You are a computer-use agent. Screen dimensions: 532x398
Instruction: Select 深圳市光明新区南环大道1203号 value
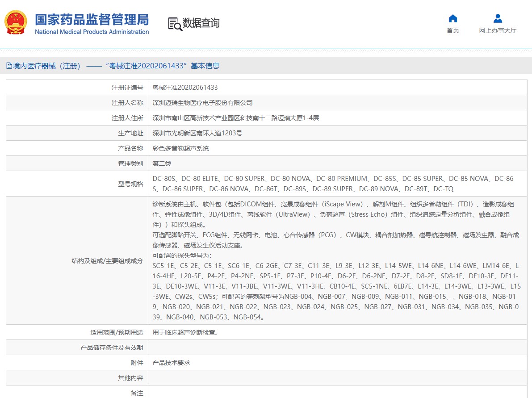click(x=197, y=134)
